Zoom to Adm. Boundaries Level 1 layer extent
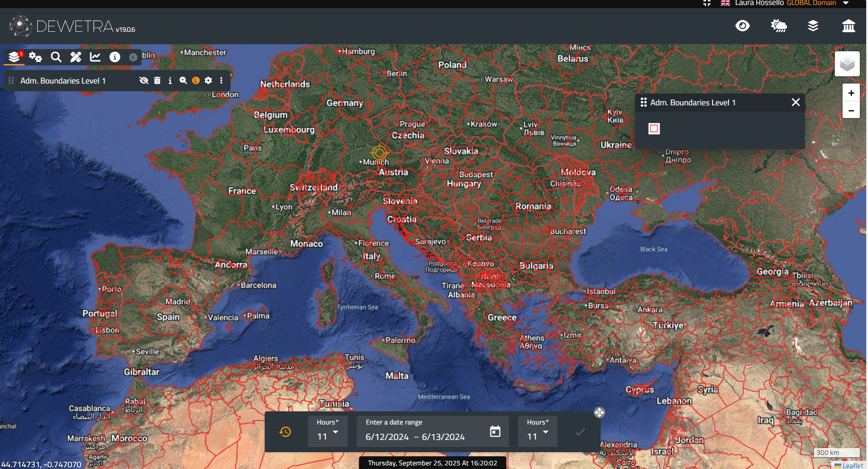This screenshot has width=868, height=469. coord(183,80)
